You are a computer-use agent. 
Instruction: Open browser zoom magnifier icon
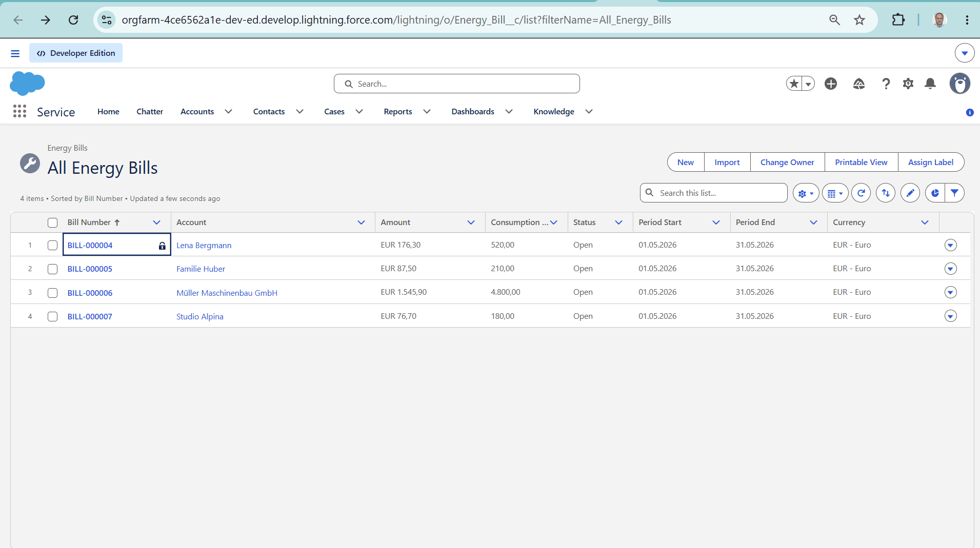pyautogui.click(x=835, y=20)
